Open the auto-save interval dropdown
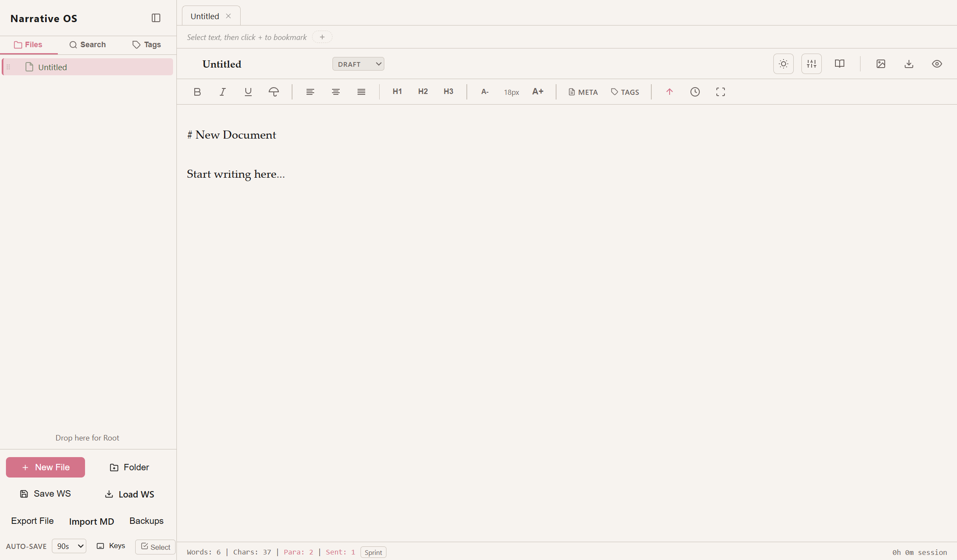The width and height of the screenshot is (957, 560). click(69, 546)
